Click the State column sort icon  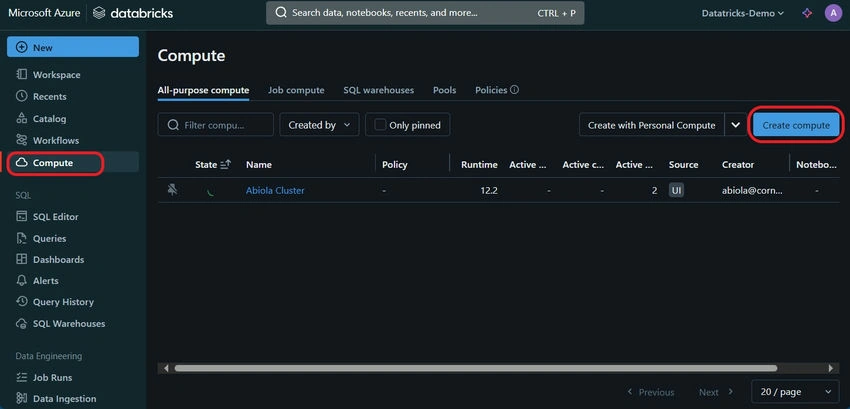pos(226,164)
